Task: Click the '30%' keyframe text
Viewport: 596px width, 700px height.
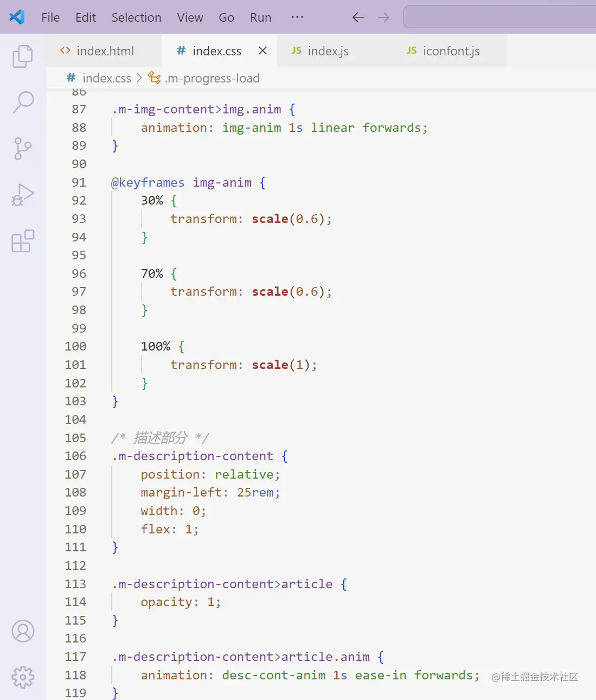Action: tap(152, 200)
